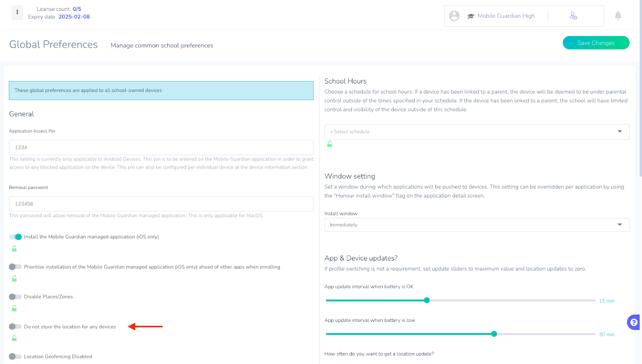Click the lock icon under Select schedule
Screen dimensions: 642x364
[x=329, y=144]
